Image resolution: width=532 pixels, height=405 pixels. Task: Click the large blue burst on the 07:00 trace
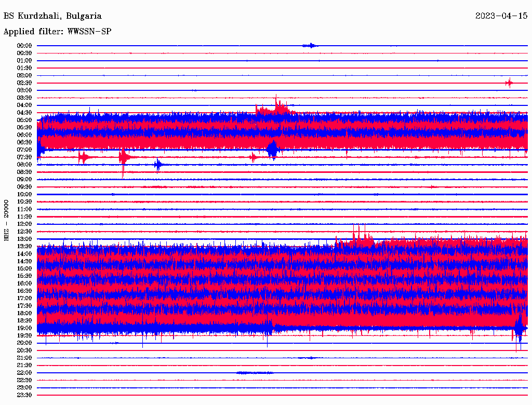272,149
